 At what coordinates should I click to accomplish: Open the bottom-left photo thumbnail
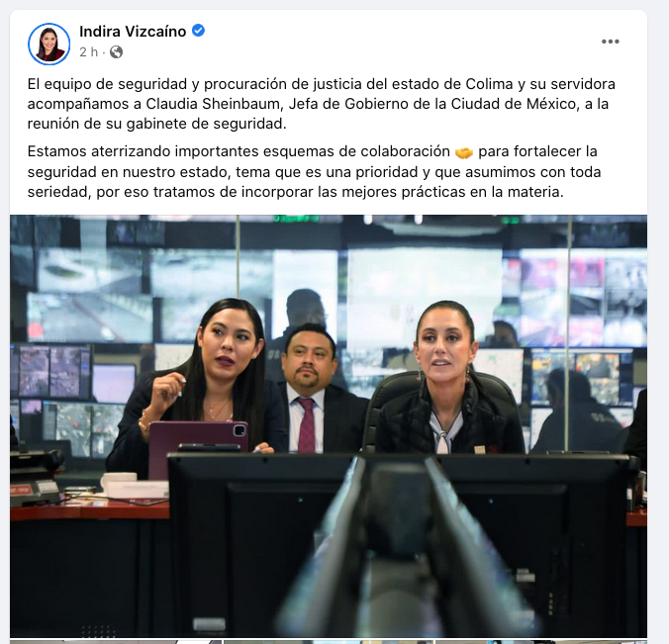115,642
